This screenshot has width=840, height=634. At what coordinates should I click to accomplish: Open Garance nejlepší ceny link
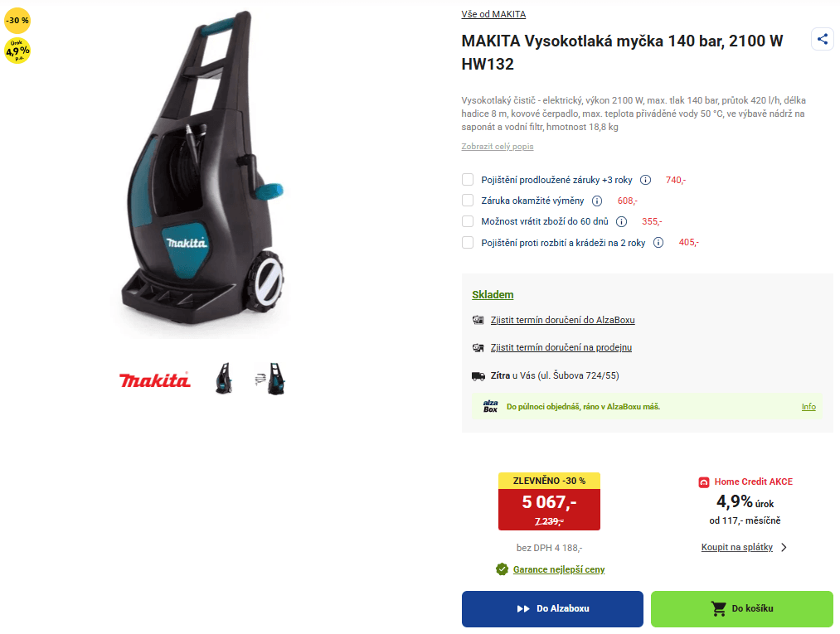(559, 569)
